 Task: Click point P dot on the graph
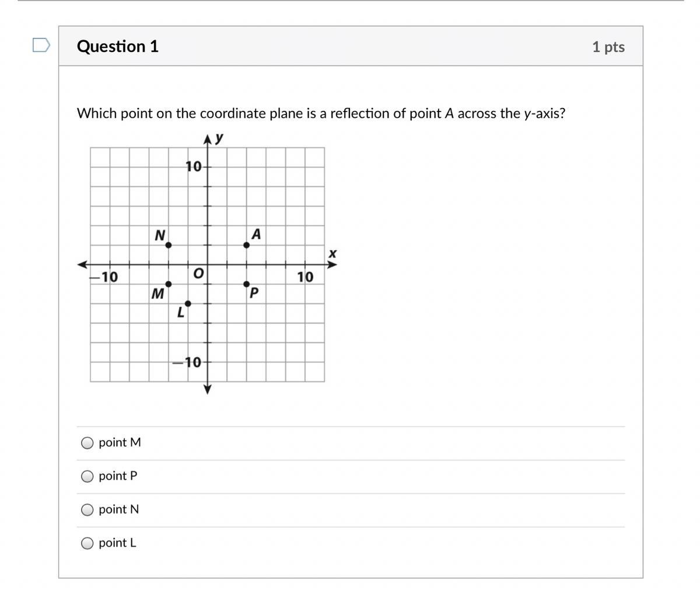coord(246,284)
